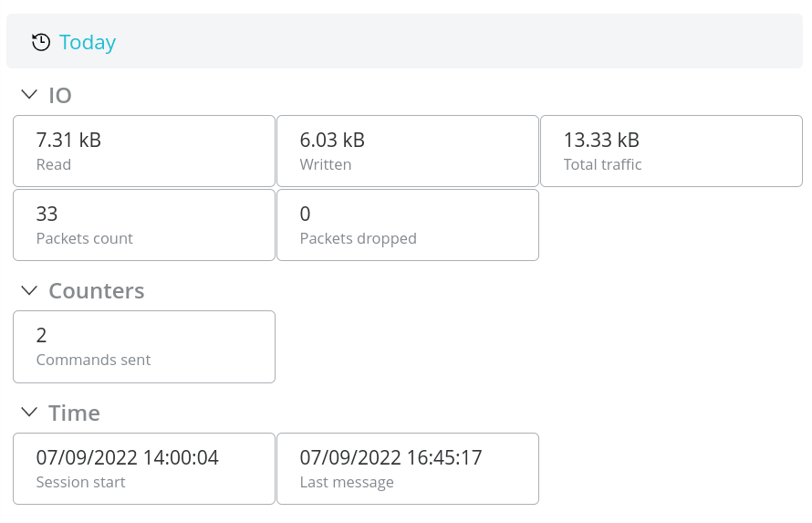
Task: Click the 07/09/2022 14:00:04 timestamp
Action: 128,458
